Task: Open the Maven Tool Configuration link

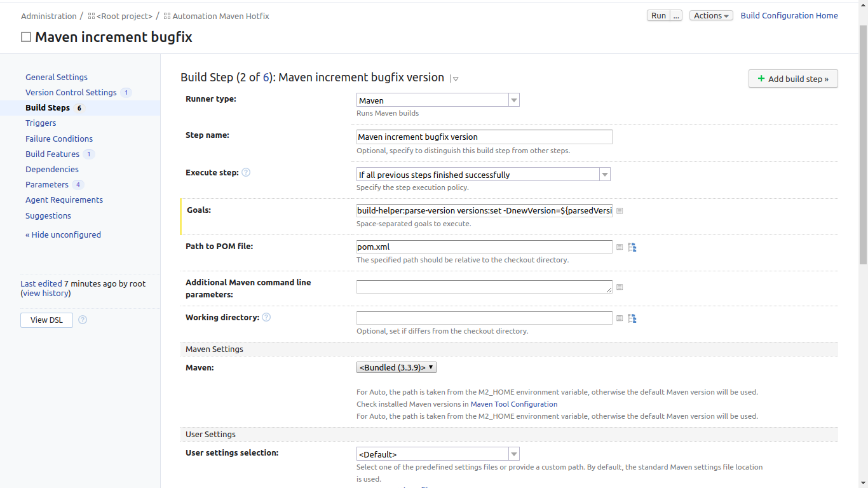Action: click(514, 404)
